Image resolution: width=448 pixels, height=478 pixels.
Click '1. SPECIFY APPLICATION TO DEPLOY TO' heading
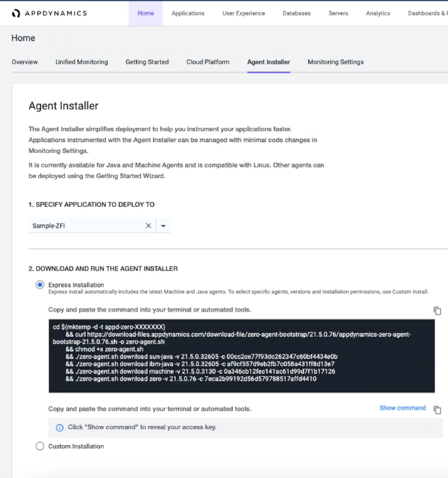click(x=91, y=205)
